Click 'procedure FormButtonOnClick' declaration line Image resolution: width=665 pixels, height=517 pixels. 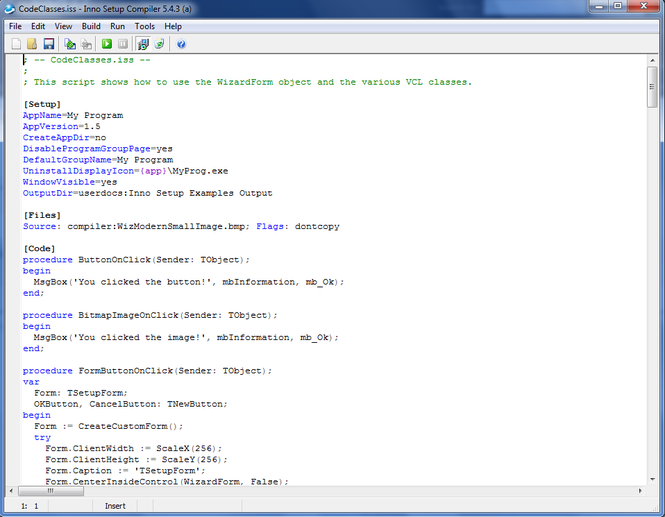[147, 371]
